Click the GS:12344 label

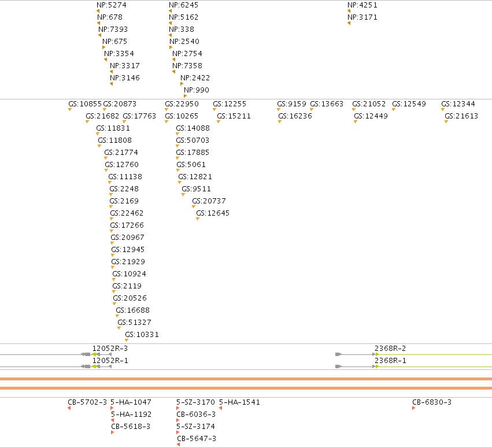458,104
